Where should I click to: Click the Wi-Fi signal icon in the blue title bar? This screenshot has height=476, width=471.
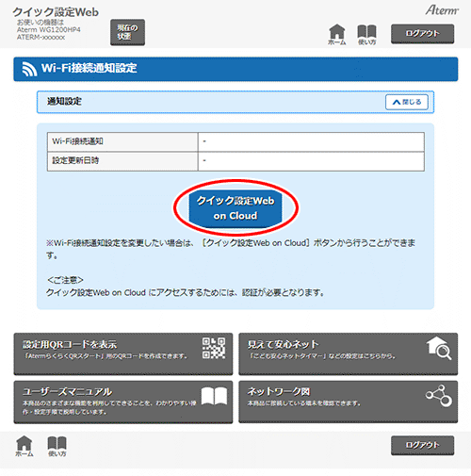(29, 69)
